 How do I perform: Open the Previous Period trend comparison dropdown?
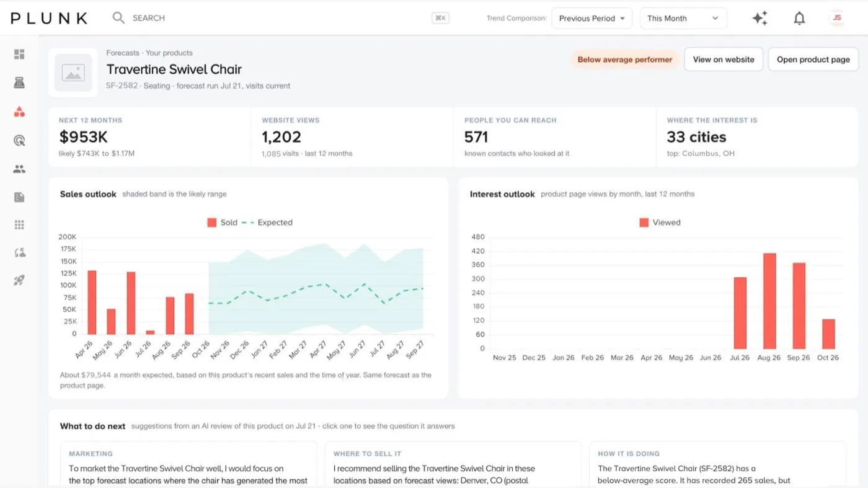(591, 18)
